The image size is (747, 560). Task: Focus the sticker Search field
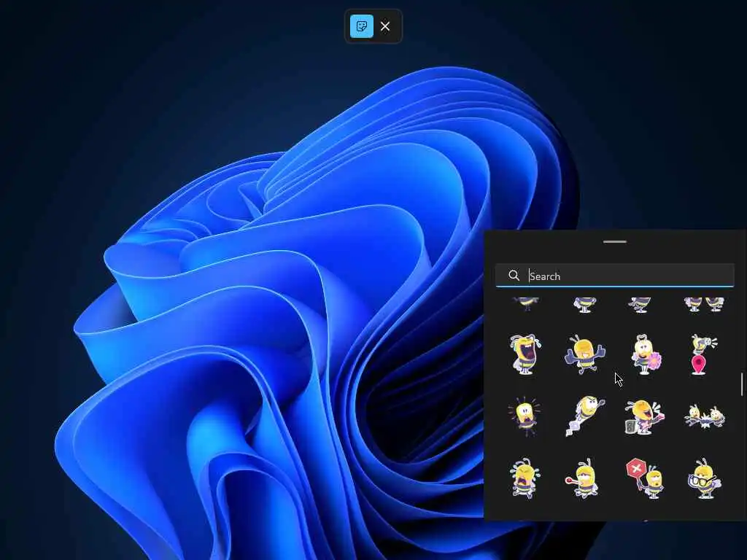(x=614, y=276)
